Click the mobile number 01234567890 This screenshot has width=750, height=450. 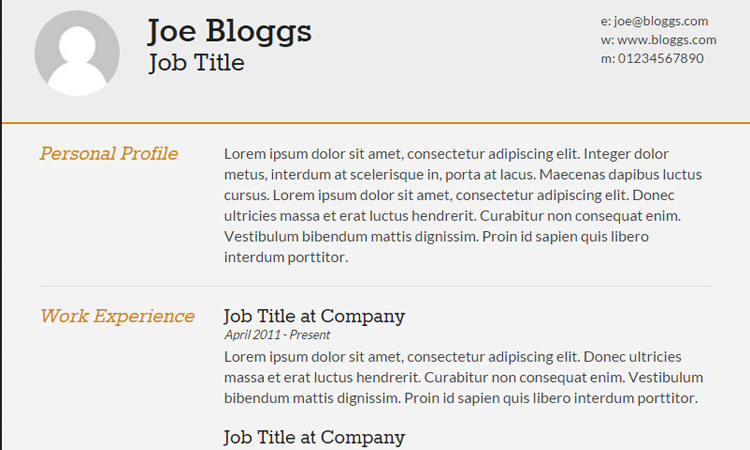pos(661,58)
